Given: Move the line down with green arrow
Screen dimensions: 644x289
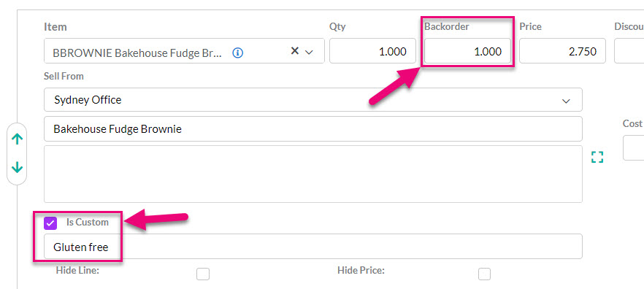Looking at the screenshot, I should pos(17,167).
